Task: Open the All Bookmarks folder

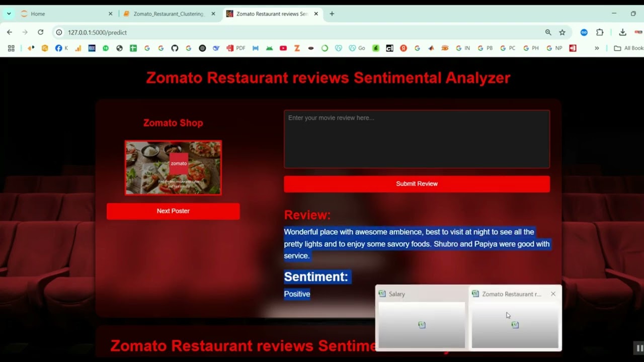Action: (629, 48)
